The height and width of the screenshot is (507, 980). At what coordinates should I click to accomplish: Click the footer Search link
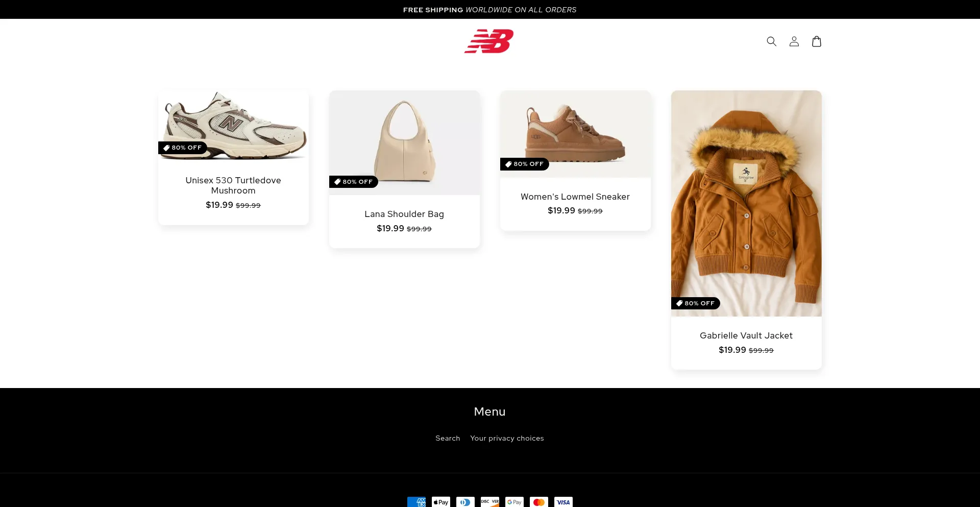[448, 438]
